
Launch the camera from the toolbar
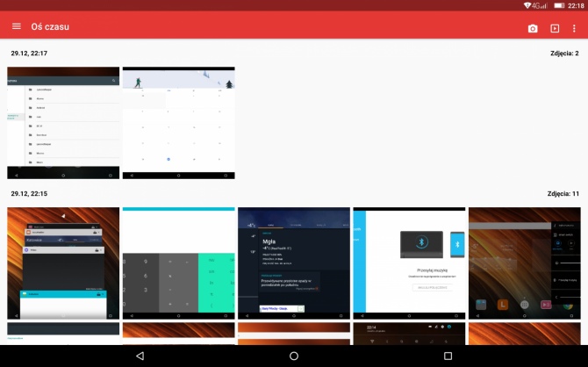tap(533, 28)
